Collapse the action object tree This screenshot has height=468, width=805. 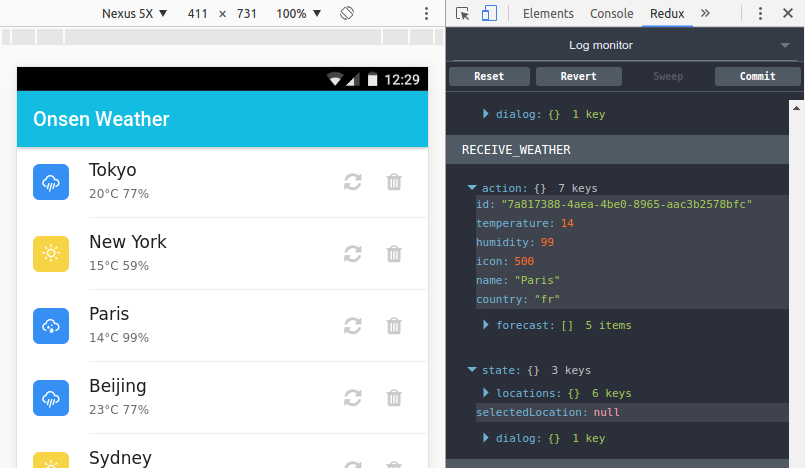[x=472, y=188]
